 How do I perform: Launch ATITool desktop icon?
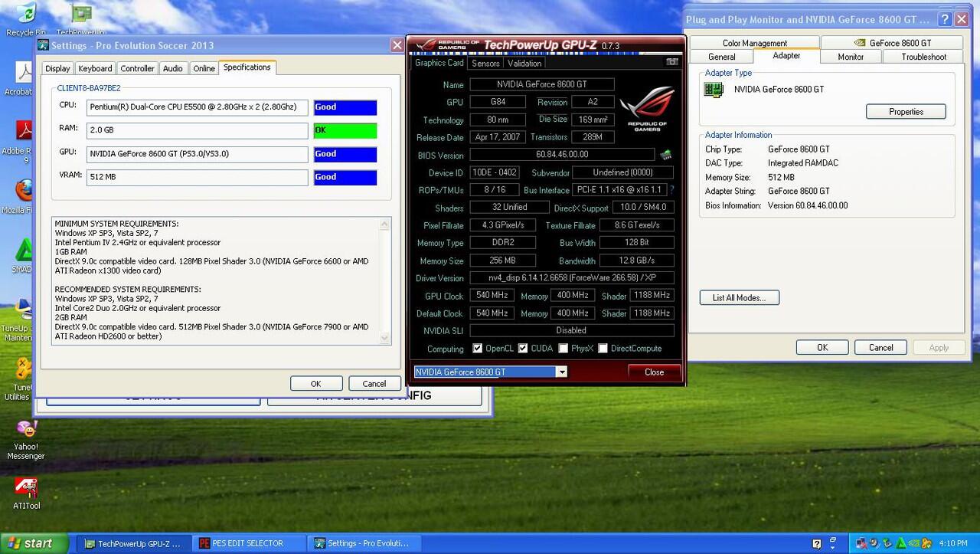point(26,493)
